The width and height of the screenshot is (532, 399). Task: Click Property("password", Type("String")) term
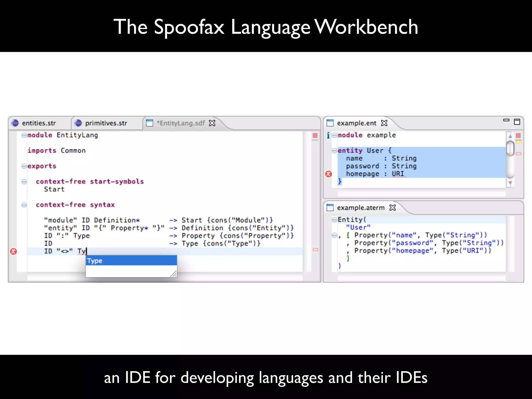click(x=429, y=243)
